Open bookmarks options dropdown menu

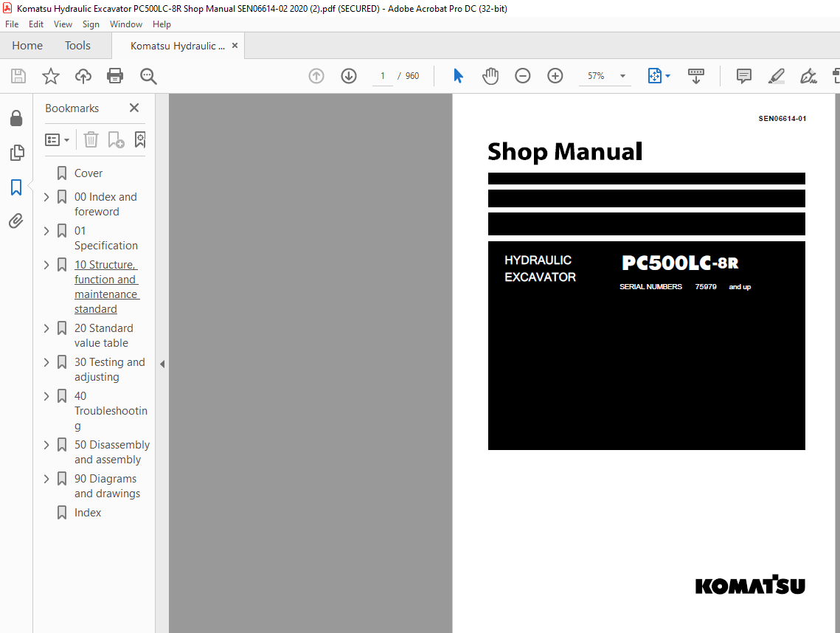click(57, 140)
